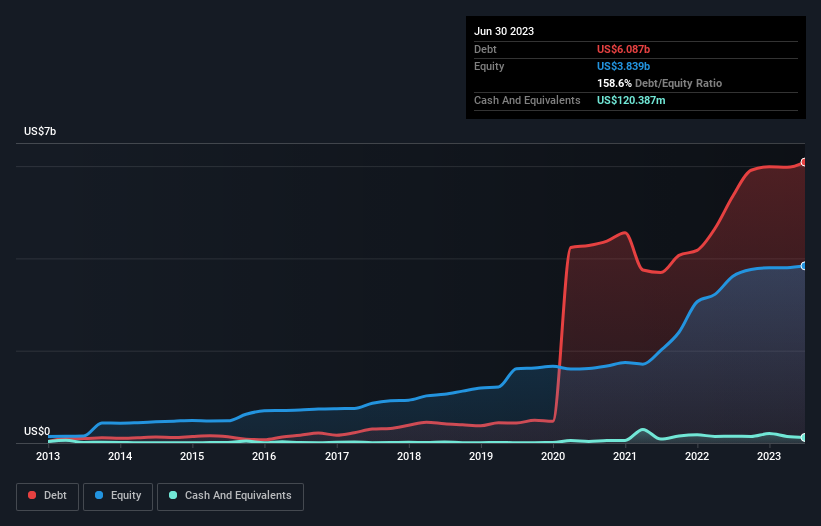Screen dimensions: 821x526
Task: Click the US$6.087b debt value
Action: pos(623,49)
